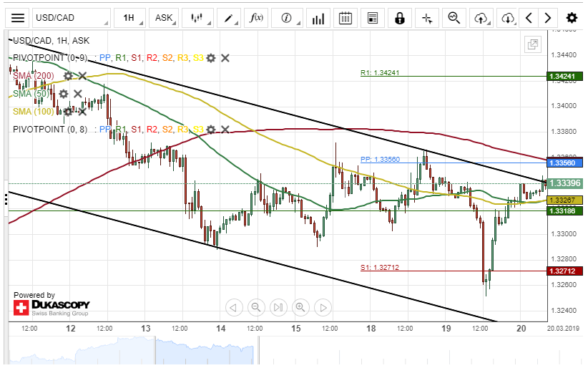Activate the crosshair cursor tool
Screen dimensions: 588x368
(427, 18)
